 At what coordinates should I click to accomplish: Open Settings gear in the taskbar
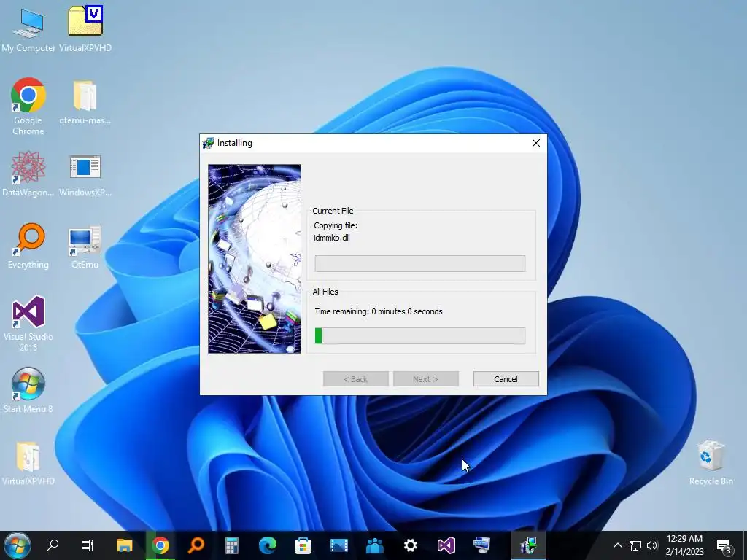[x=410, y=545]
